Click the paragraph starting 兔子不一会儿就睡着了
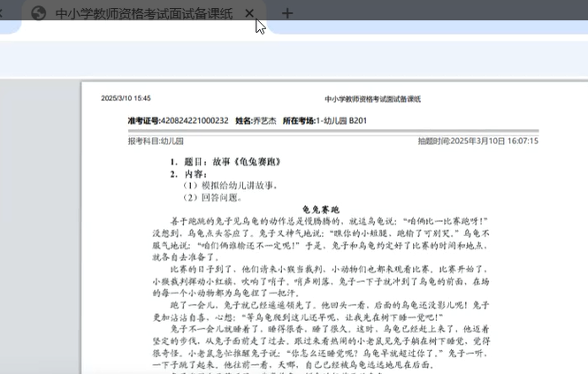 click(321, 347)
